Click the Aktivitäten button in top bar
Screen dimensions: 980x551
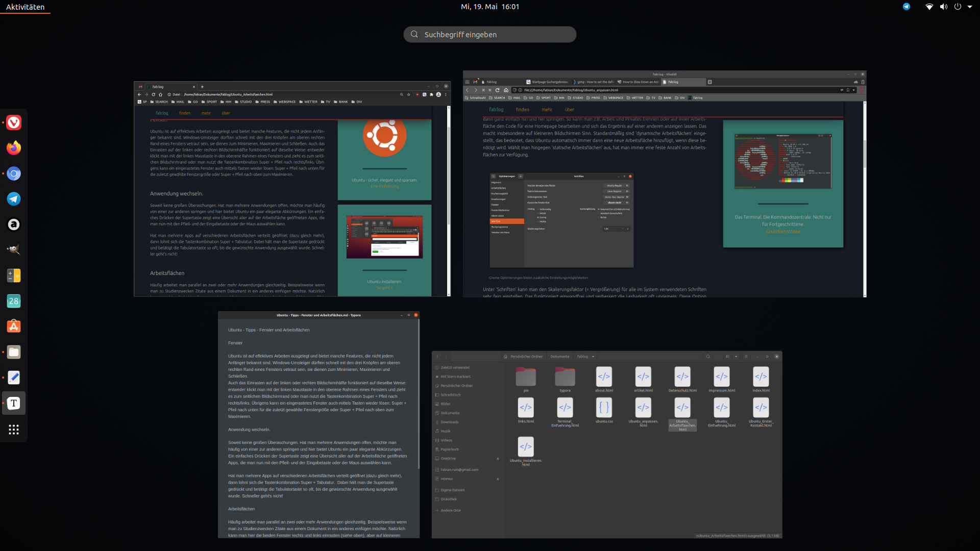25,7
